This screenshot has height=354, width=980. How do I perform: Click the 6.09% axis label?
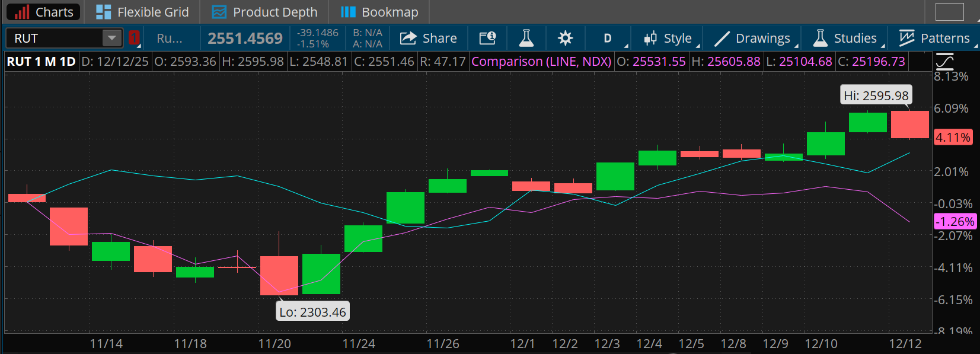coord(951,108)
